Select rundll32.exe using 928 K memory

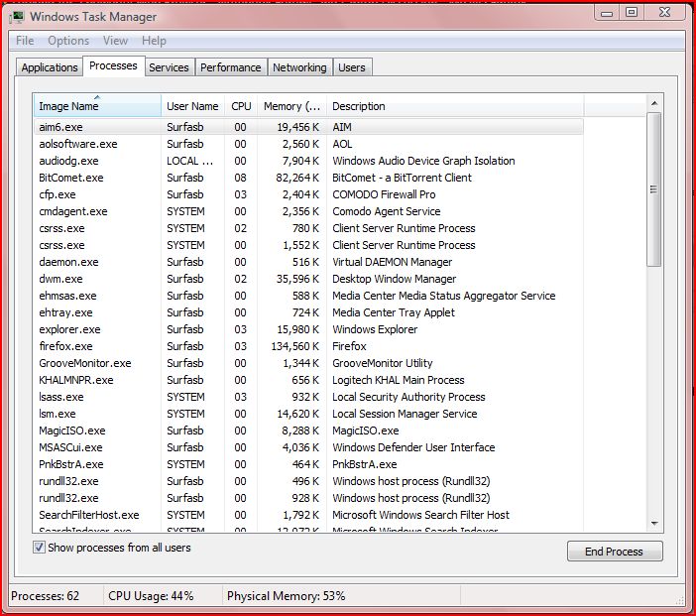tap(308, 498)
